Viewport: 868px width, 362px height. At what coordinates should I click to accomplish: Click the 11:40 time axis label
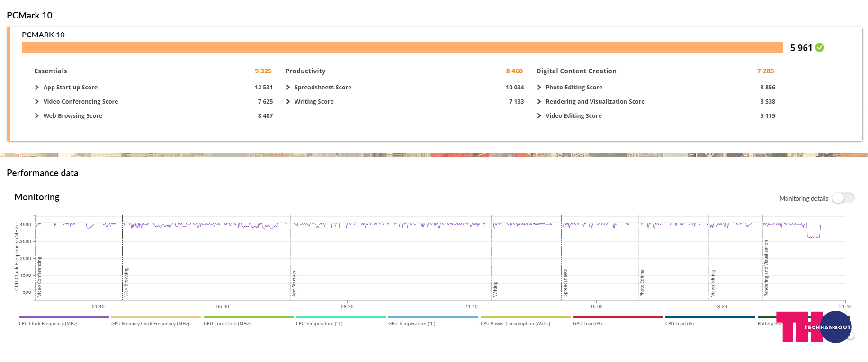(472, 307)
